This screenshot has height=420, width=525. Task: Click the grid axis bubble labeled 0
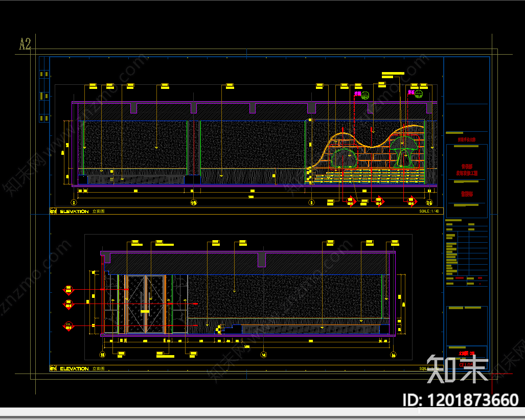point(74,202)
